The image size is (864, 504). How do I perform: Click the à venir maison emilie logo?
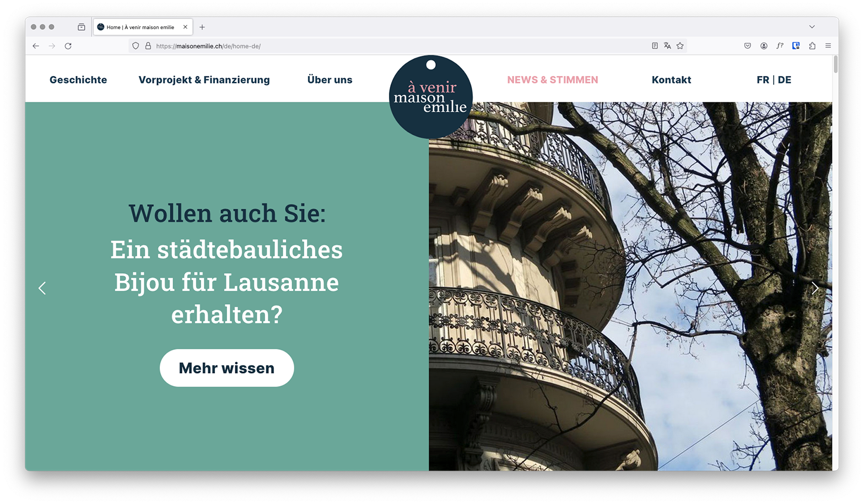431,97
